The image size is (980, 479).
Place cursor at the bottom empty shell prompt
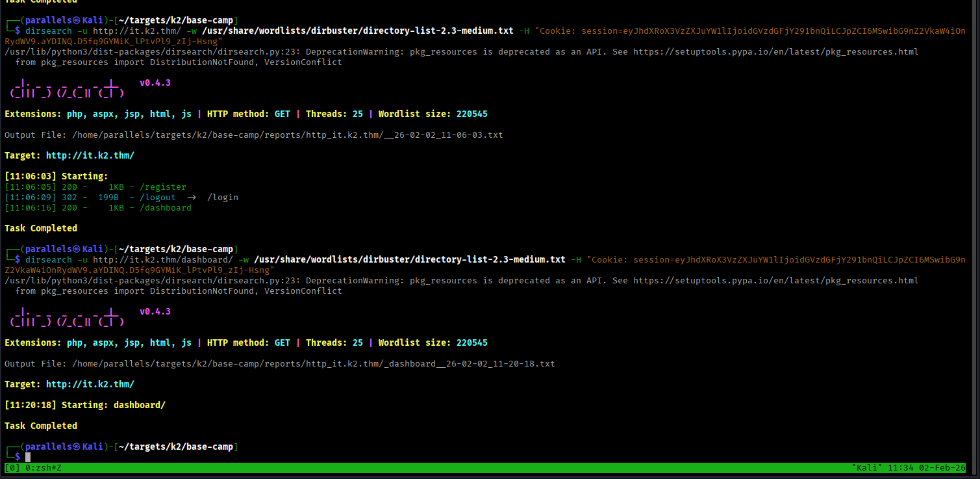click(x=28, y=457)
